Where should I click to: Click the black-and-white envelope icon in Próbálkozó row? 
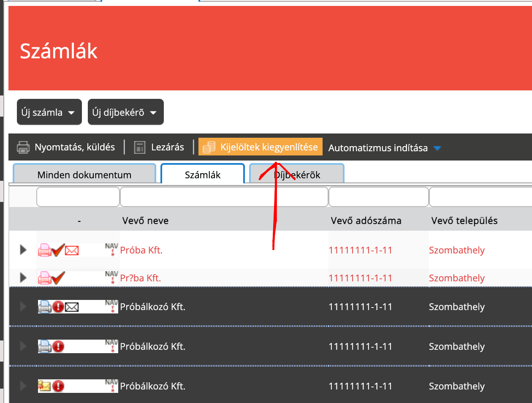click(72, 307)
